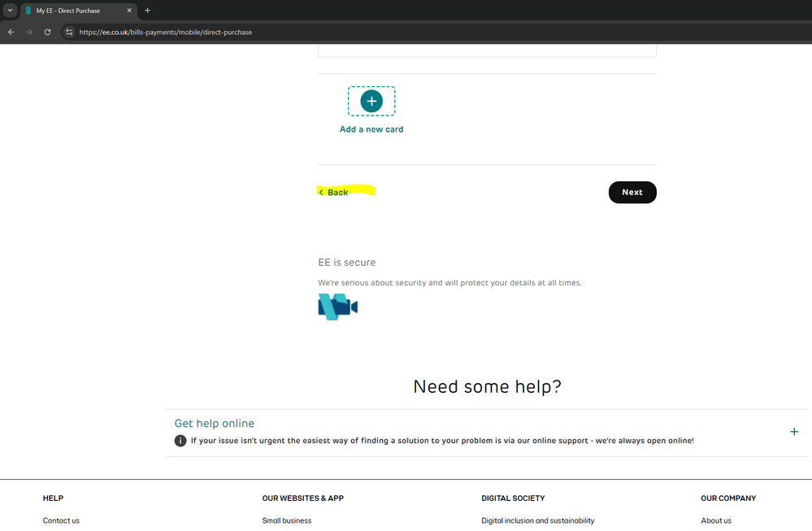Click the info icon beside the help message
The image size is (812, 531).
[x=180, y=441]
